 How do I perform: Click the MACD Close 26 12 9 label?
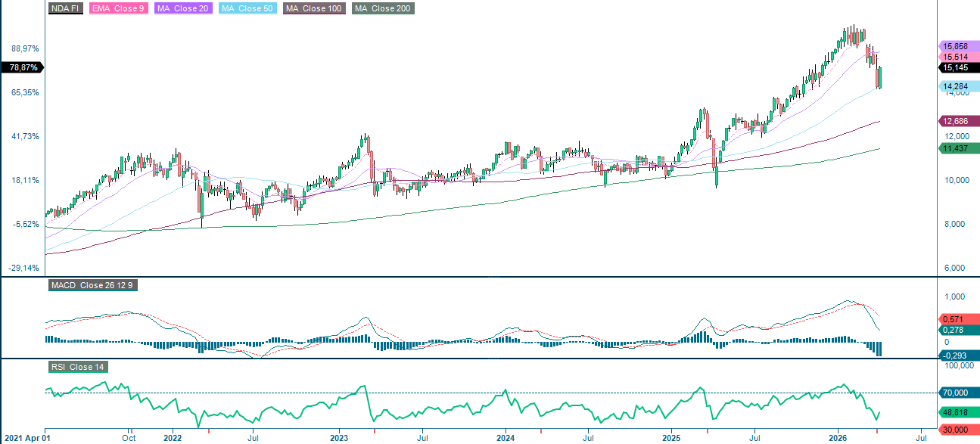tap(92, 286)
